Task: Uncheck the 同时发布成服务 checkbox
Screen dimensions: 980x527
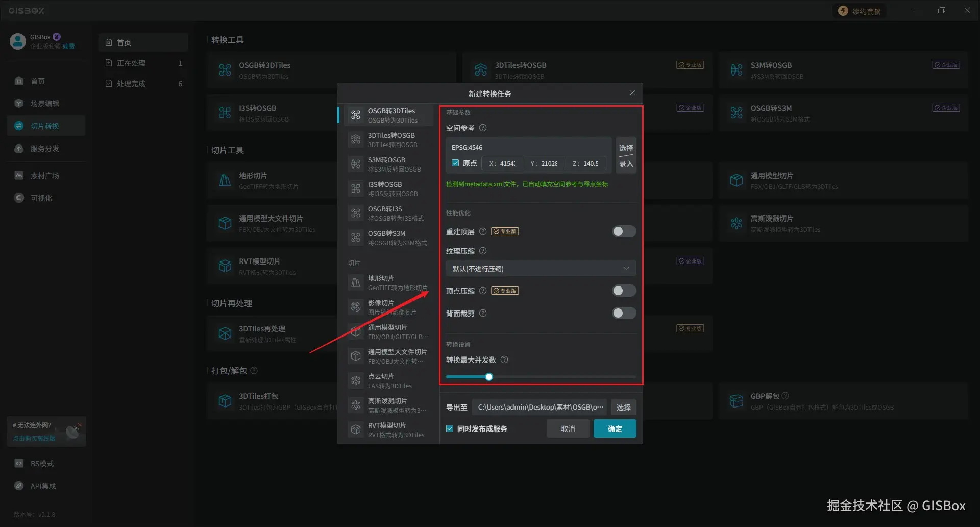Action: tap(450, 428)
